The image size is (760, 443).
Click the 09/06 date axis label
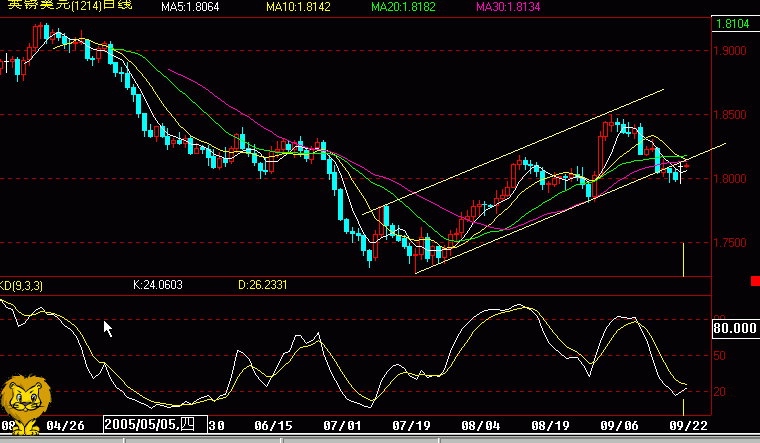[x=619, y=426]
